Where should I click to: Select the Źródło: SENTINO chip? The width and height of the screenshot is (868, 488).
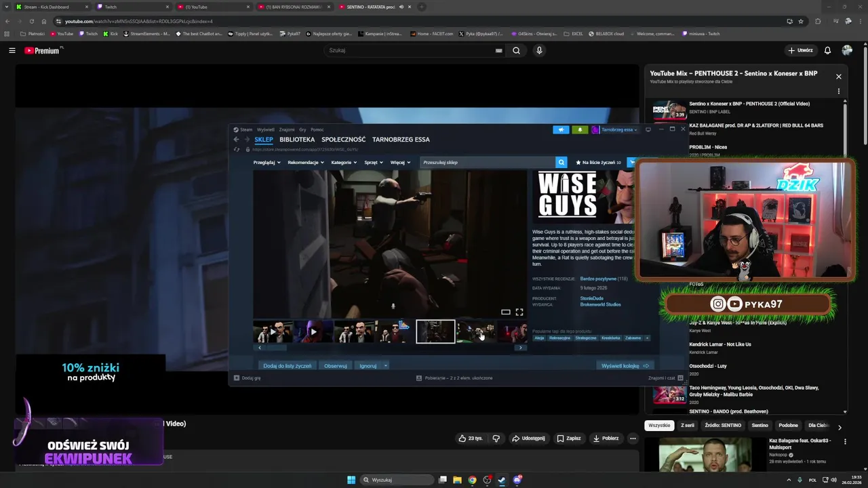(x=723, y=426)
